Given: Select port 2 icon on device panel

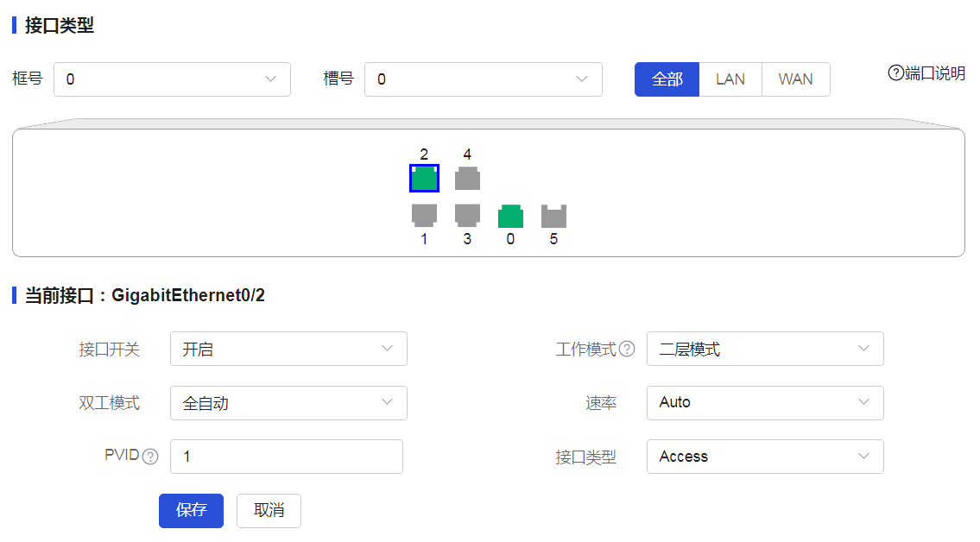Looking at the screenshot, I should click(x=424, y=179).
